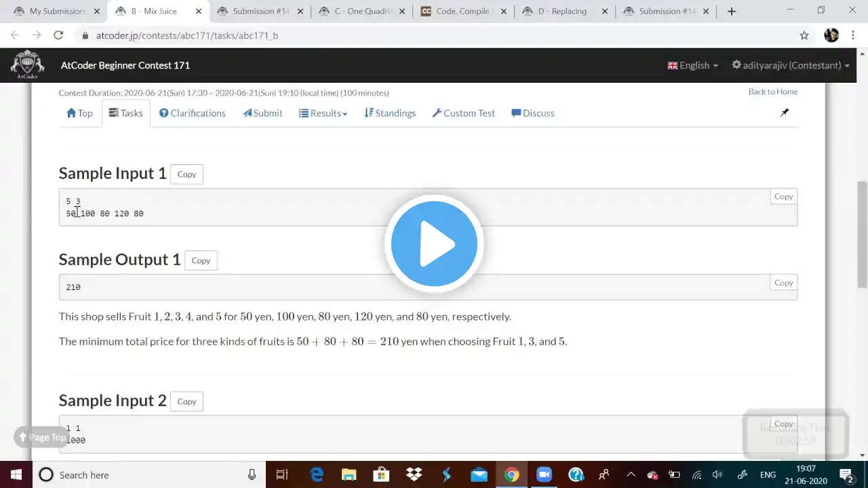Open Task View in taskbar

point(282,474)
